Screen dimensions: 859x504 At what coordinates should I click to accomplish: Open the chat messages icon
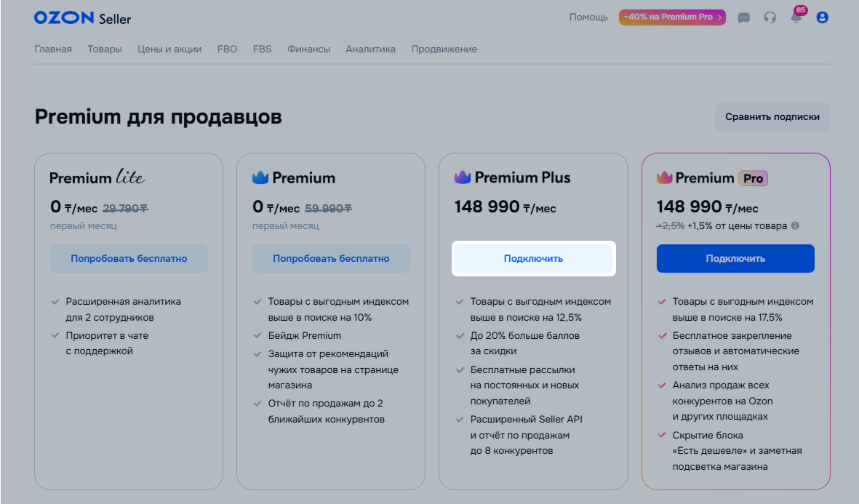(x=743, y=18)
